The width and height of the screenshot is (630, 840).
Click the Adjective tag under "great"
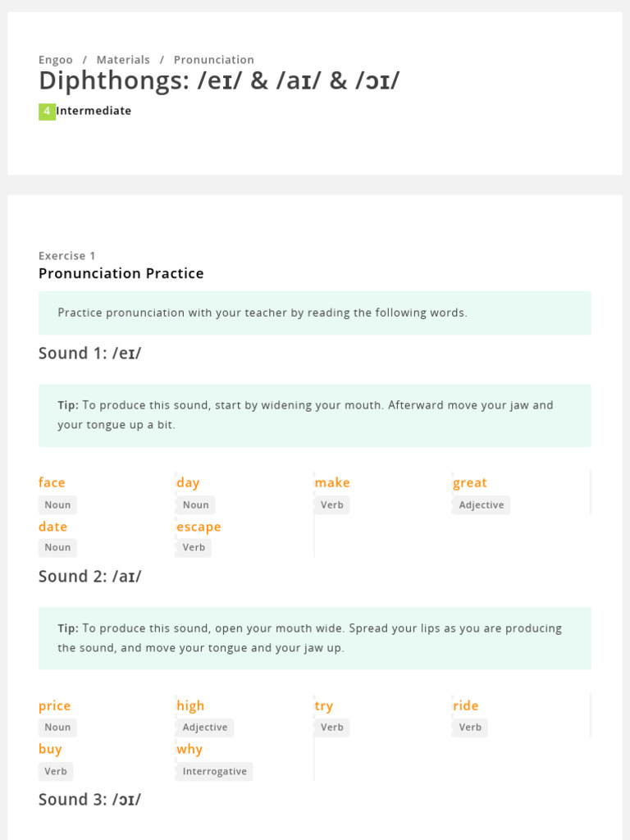pos(482,504)
